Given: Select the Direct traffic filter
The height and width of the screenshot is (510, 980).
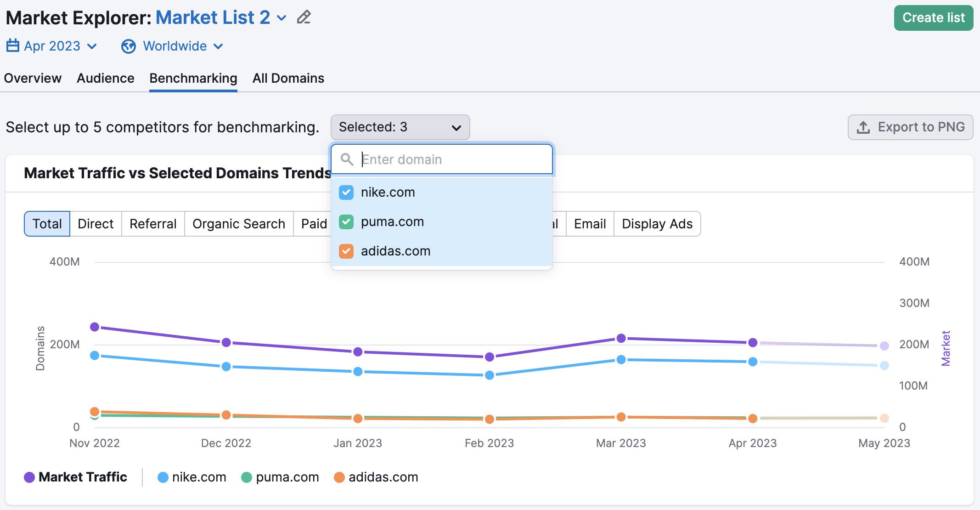Looking at the screenshot, I should pos(96,224).
